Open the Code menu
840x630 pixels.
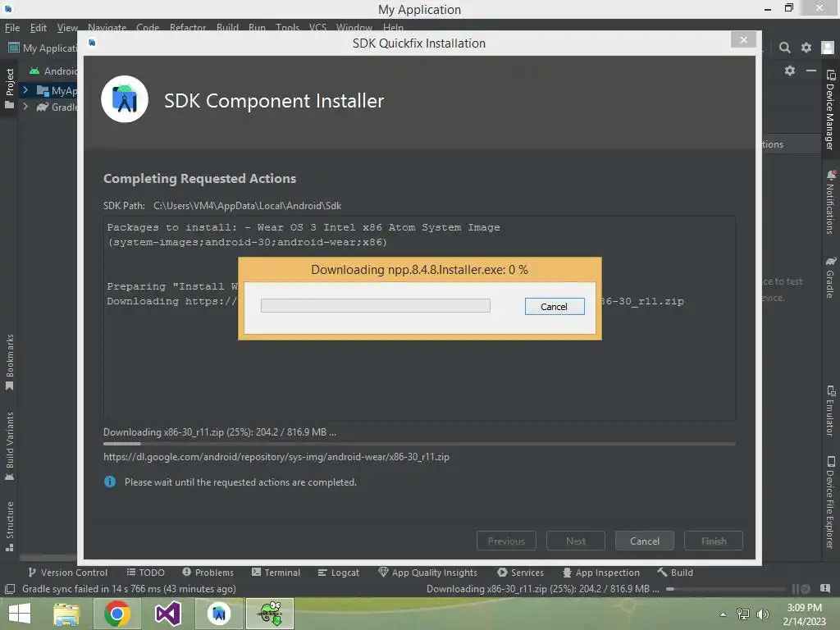148,28
